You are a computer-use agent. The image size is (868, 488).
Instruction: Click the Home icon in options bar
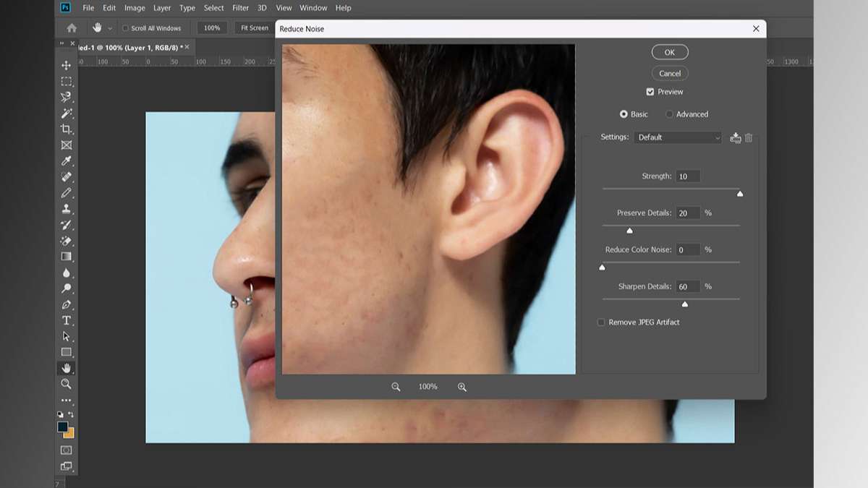click(x=72, y=28)
